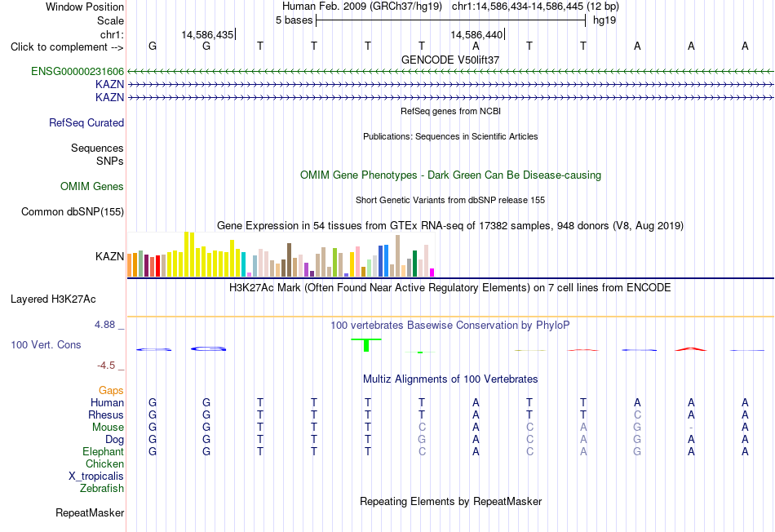Click the Dog species row label
This screenshot has height=532, width=775.
tap(115, 440)
